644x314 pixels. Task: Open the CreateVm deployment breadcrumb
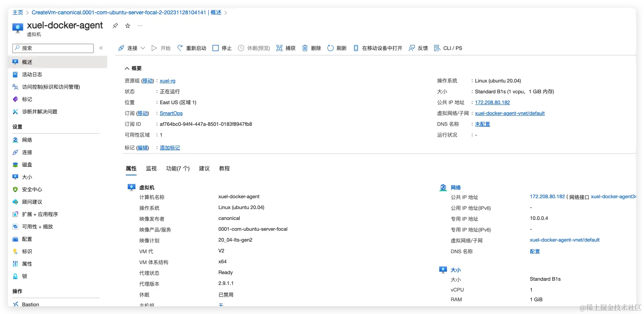tap(127, 12)
